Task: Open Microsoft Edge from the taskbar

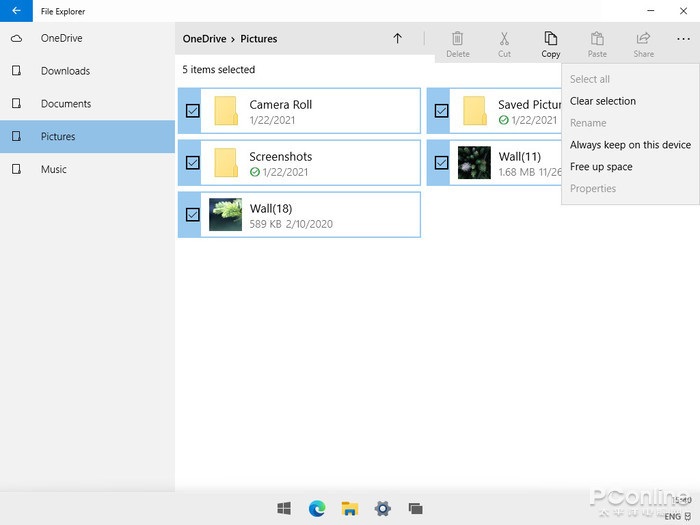Action: (x=317, y=508)
